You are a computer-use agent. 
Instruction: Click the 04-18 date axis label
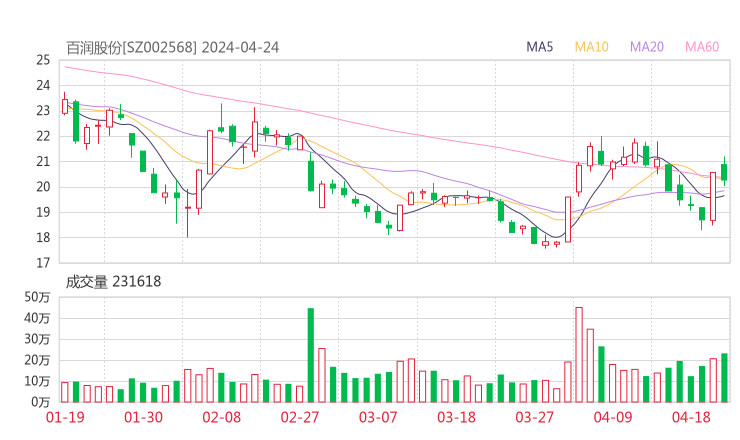[x=691, y=417]
